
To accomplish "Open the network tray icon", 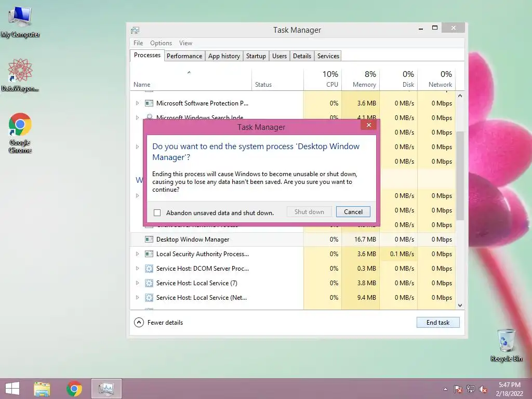I will [471, 389].
